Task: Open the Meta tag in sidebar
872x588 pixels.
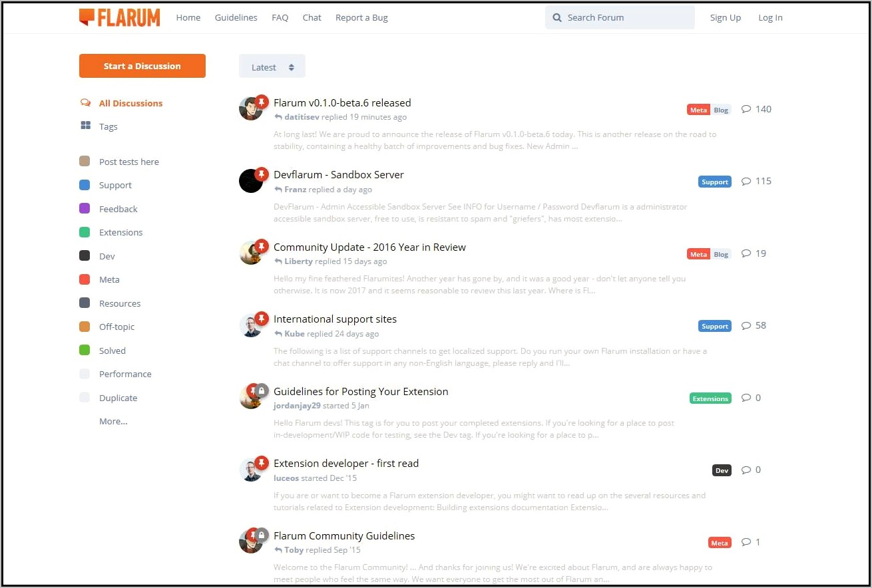Action: [x=109, y=279]
